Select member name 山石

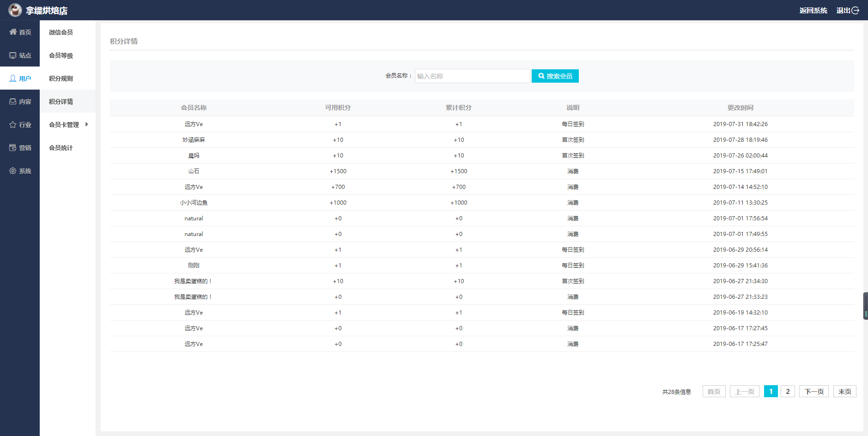[x=194, y=171]
